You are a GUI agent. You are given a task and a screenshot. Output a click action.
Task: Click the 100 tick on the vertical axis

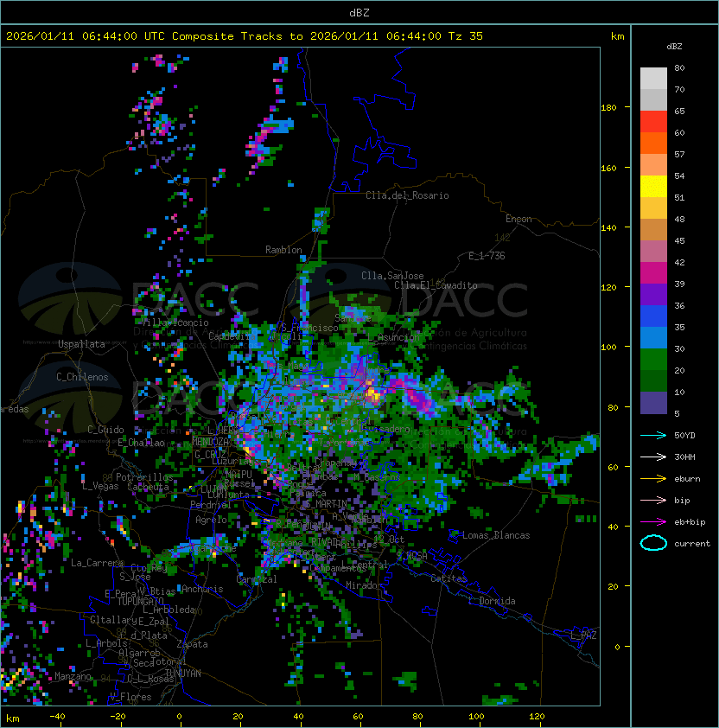click(x=608, y=348)
